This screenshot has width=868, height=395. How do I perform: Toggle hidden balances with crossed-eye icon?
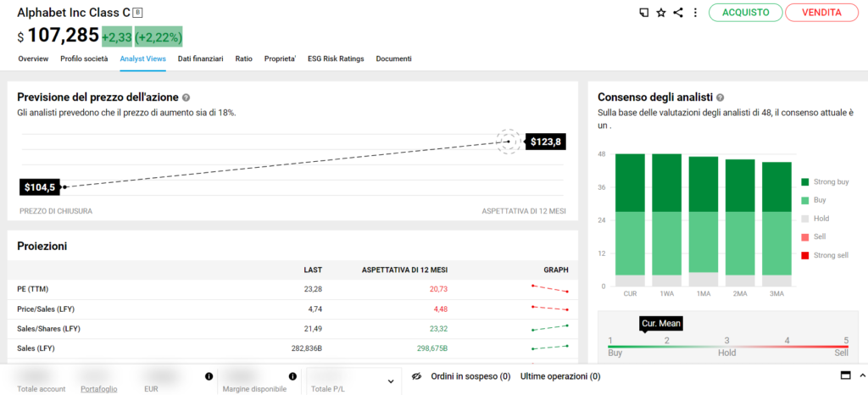pyautogui.click(x=417, y=376)
